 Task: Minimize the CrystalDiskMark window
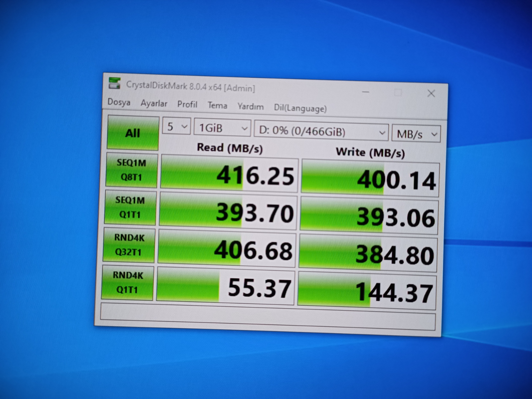(366, 92)
